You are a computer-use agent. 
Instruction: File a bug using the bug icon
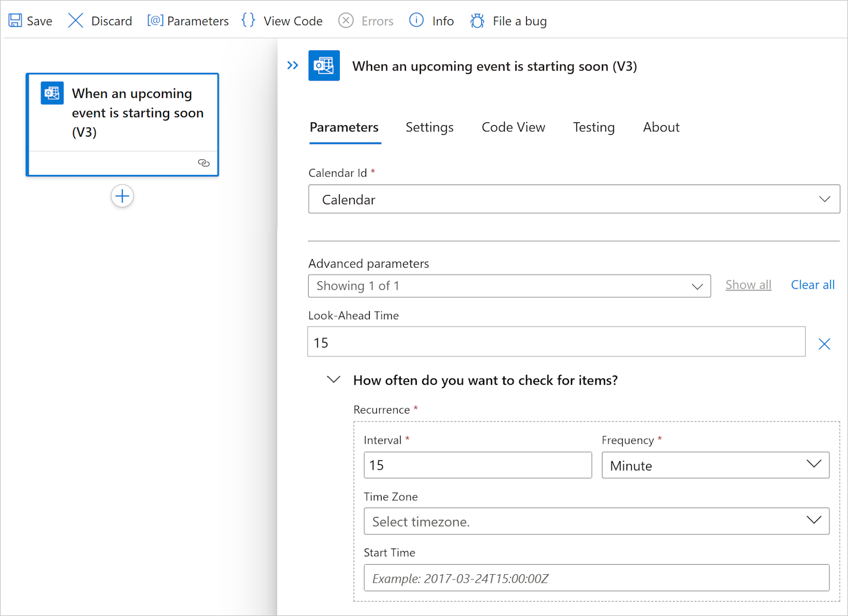[x=477, y=21]
